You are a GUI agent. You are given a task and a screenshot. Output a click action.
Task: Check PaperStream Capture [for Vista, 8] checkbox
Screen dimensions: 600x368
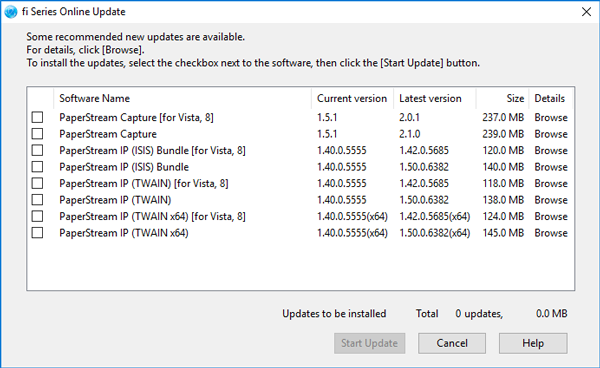(x=37, y=117)
